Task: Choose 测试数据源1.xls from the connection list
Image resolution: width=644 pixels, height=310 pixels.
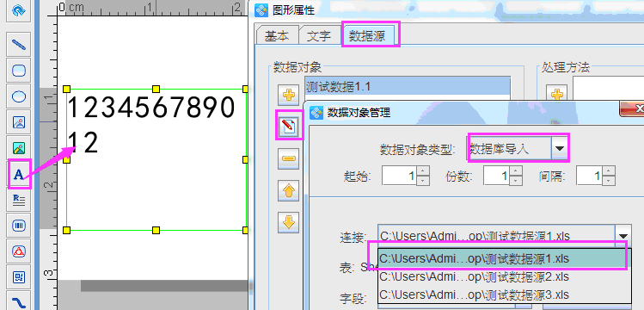Action: pyautogui.click(x=505, y=258)
